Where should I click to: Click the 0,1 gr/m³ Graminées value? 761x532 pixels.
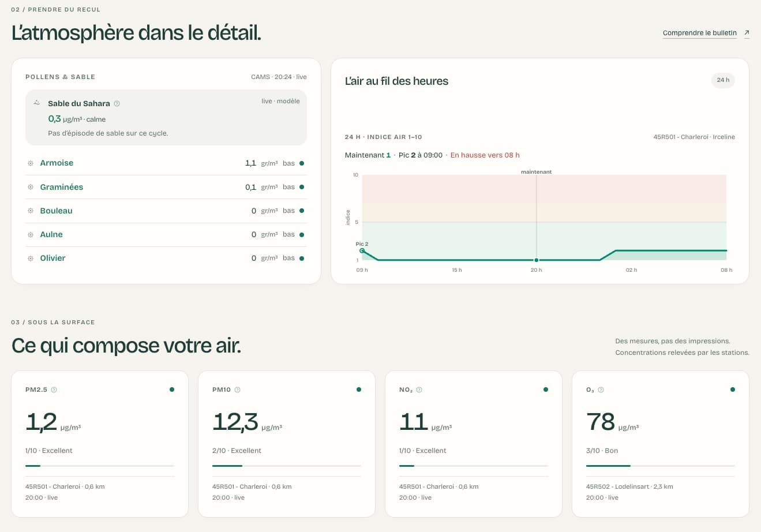261,187
